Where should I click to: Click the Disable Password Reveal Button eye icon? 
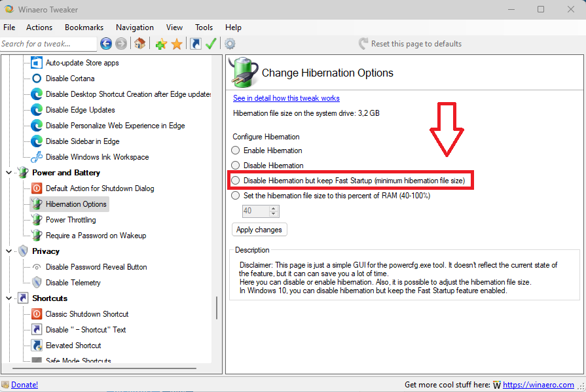tap(37, 267)
